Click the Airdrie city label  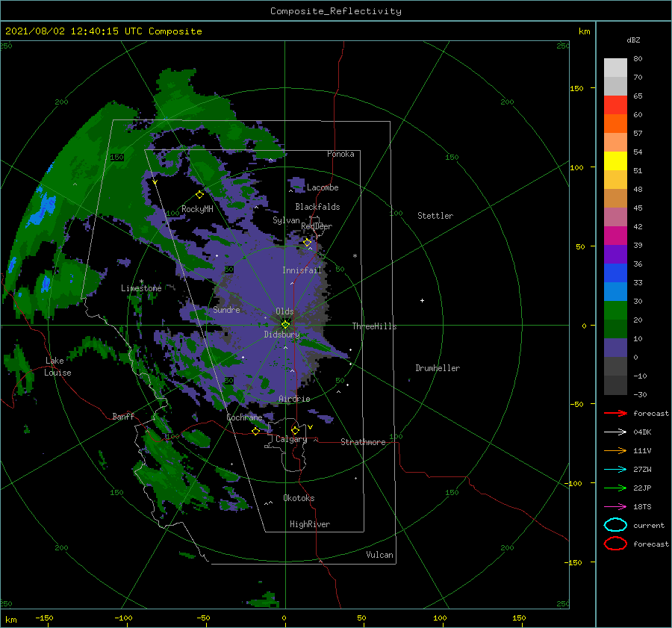pos(294,399)
